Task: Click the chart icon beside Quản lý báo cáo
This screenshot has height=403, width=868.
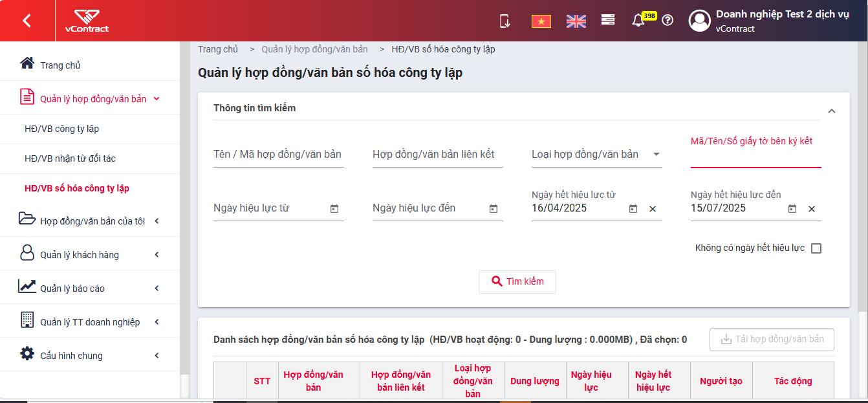Action: (27, 286)
